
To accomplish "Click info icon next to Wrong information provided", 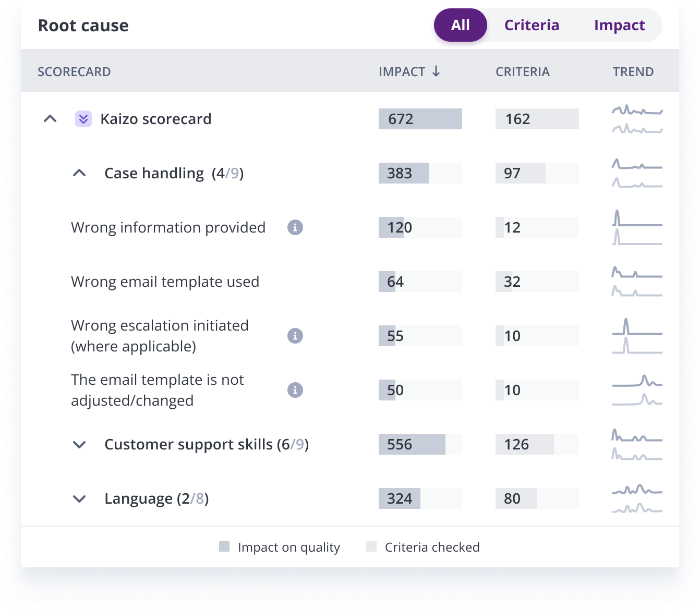I will 295,227.
